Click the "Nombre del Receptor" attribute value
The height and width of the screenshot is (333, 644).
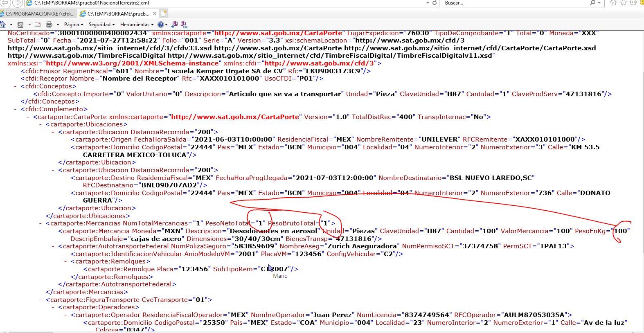(x=140, y=79)
